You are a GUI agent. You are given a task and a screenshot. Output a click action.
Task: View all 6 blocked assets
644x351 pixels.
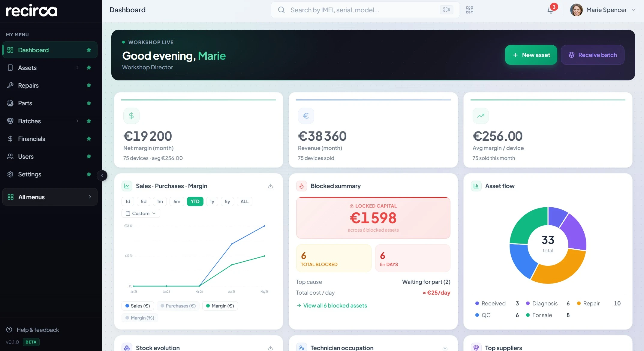click(x=332, y=305)
